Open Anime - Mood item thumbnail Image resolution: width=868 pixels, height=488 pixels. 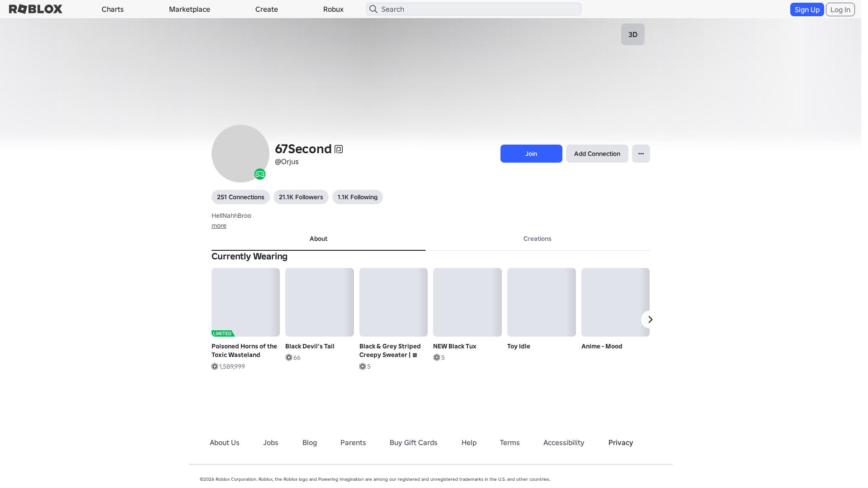[x=615, y=302]
